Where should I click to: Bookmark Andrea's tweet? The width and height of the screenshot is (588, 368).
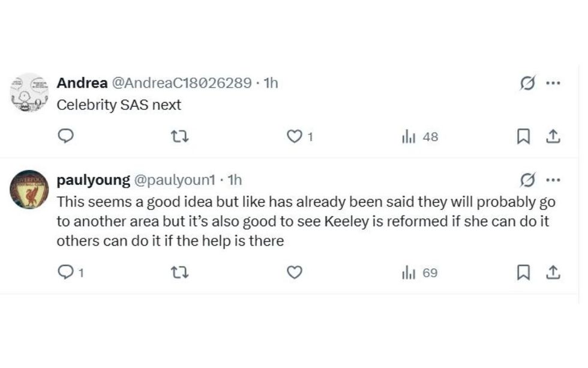coord(523,136)
